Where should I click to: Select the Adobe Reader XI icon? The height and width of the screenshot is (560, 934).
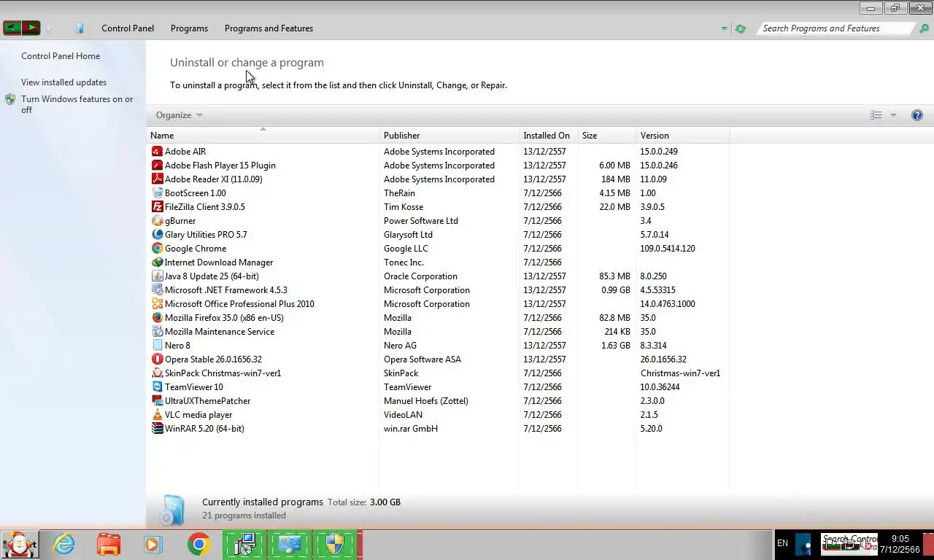click(x=157, y=179)
